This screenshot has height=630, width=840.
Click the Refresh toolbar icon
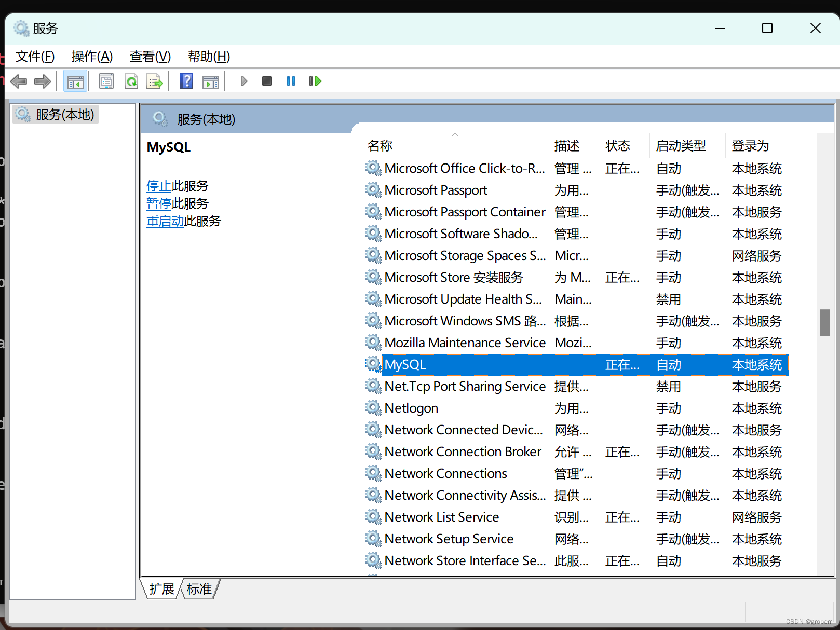[131, 81]
